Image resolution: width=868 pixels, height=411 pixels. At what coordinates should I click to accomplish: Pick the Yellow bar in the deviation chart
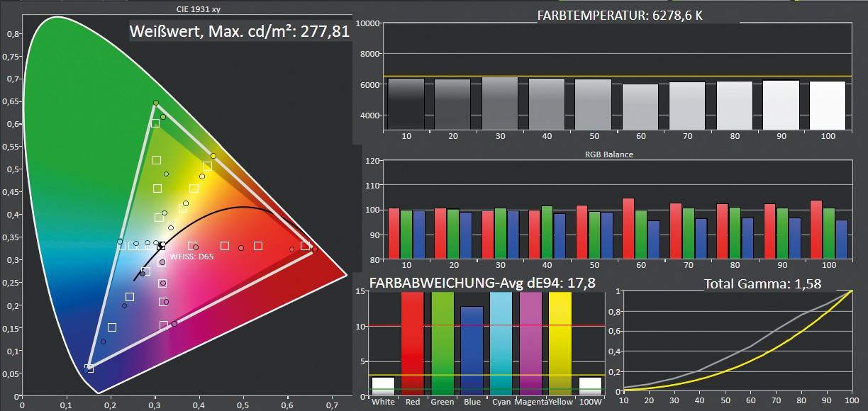coord(560,343)
